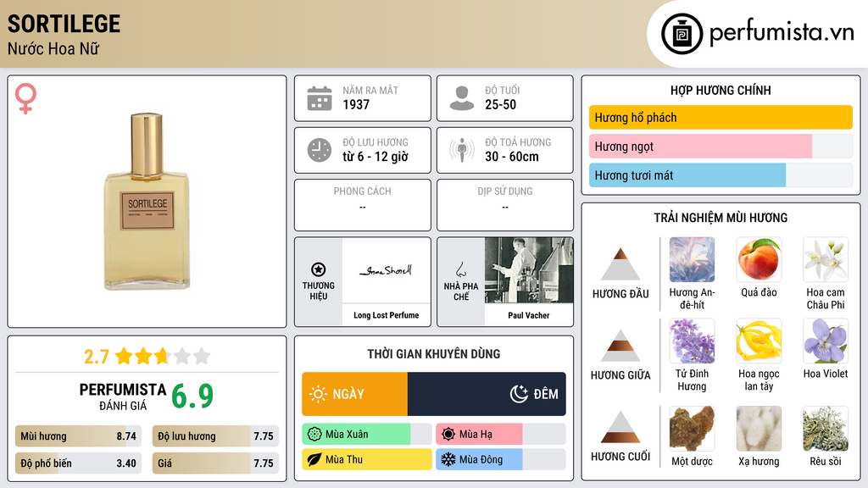This screenshot has width=868, height=488.
Task: Click the perfumista.vn perfume bottle logo icon
Action: coord(682,34)
